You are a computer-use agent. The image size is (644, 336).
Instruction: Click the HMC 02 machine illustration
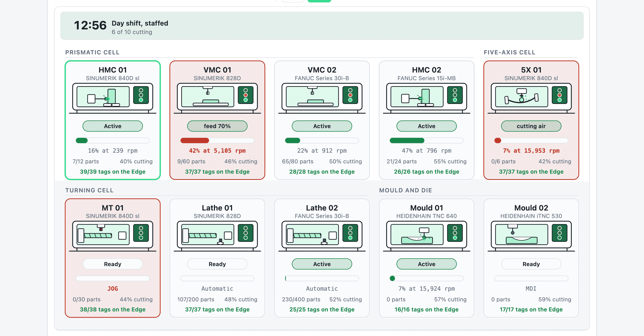(x=426, y=98)
